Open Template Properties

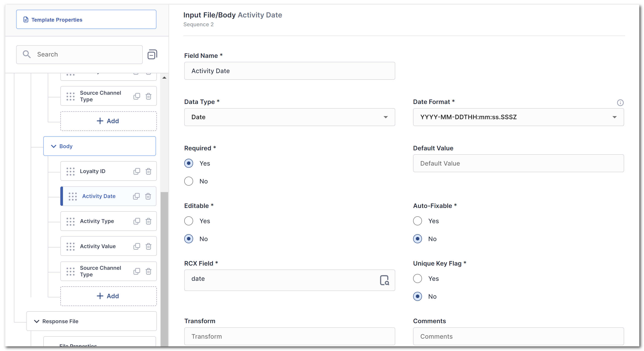coord(86,19)
